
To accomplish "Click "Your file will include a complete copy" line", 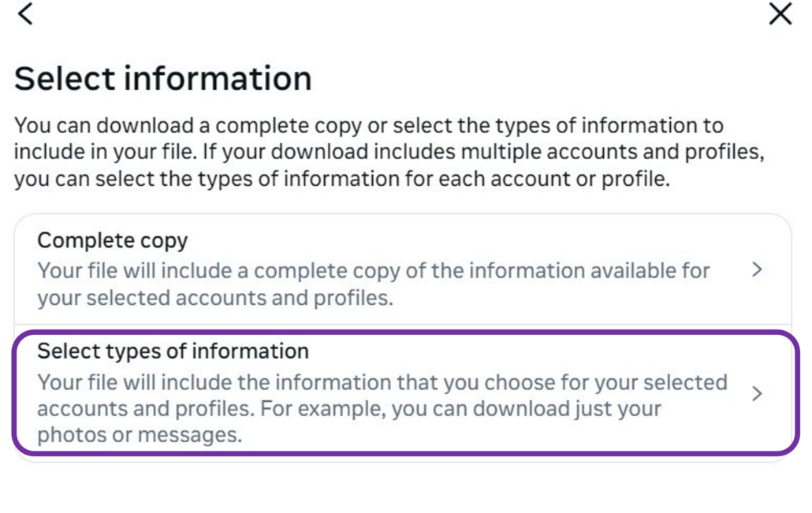I will coord(374,271).
